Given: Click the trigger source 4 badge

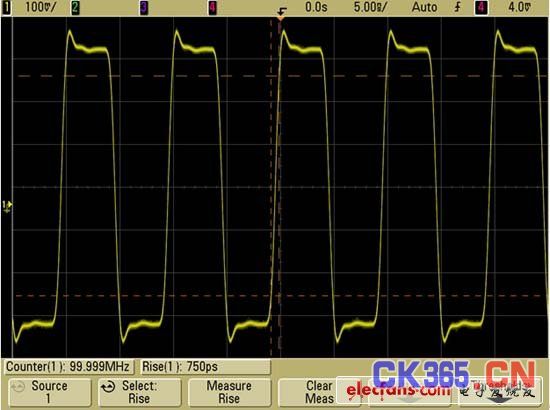Looking at the screenshot, I should tap(481, 8).
